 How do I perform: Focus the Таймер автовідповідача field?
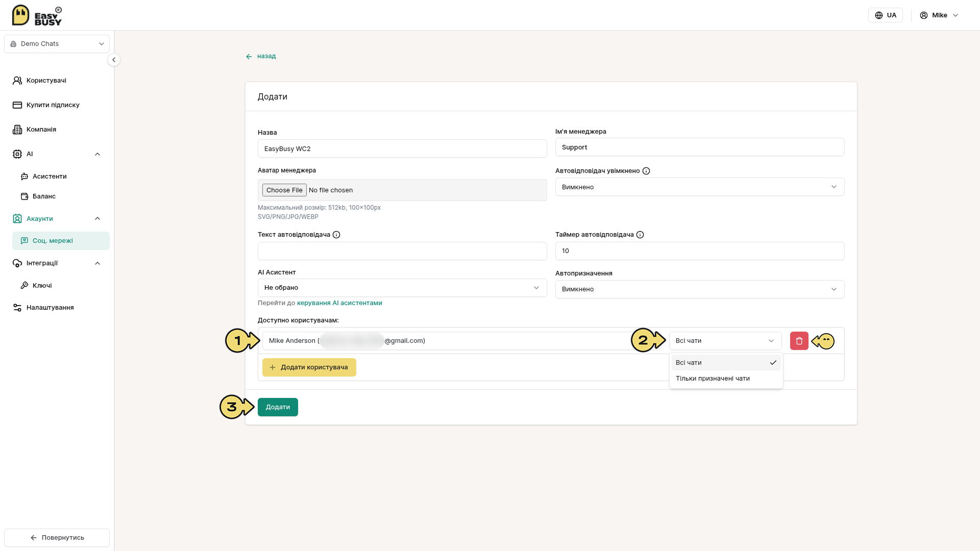(x=700, y=251)
